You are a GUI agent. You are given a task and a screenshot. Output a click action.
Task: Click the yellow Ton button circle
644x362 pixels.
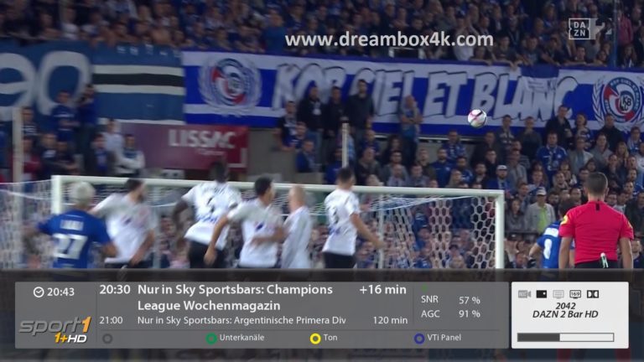click(x=315, y=339)
